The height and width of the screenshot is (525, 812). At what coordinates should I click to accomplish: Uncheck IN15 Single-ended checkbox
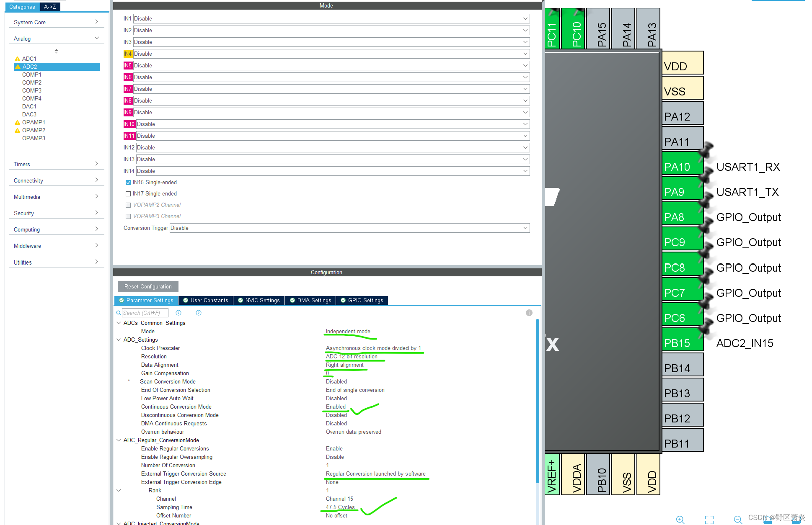(128, 183)
